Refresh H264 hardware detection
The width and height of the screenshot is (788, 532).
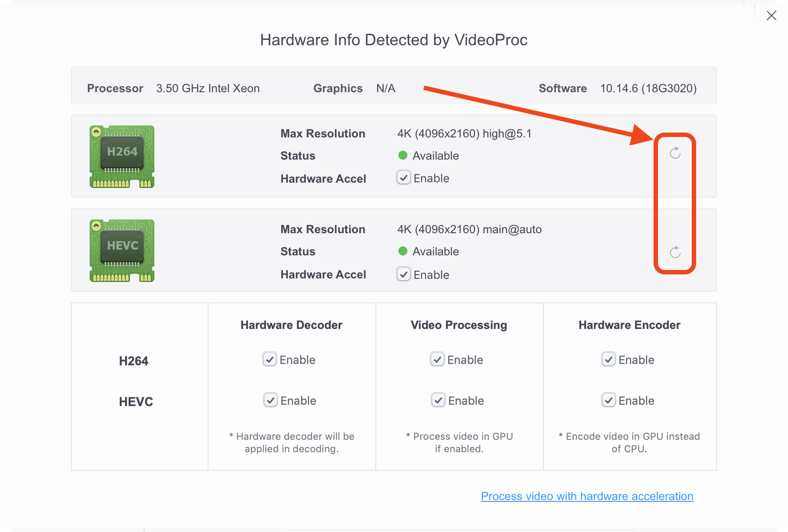(x=675, y=153)
